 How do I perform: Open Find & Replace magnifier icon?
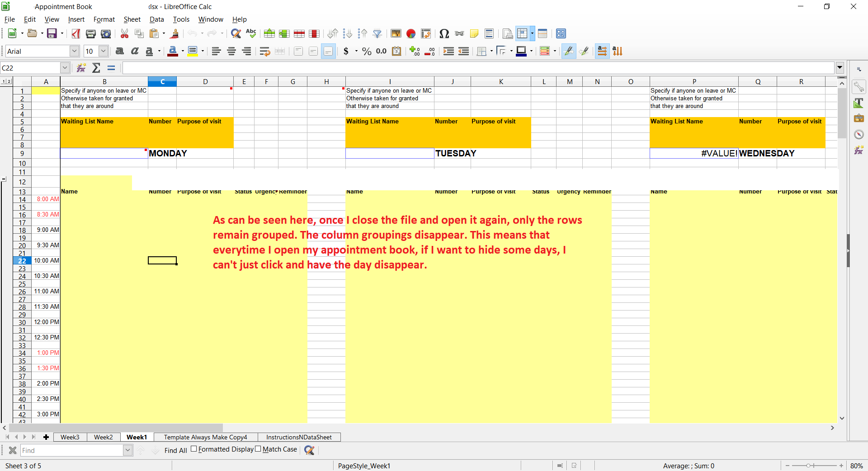coord(236,33)
